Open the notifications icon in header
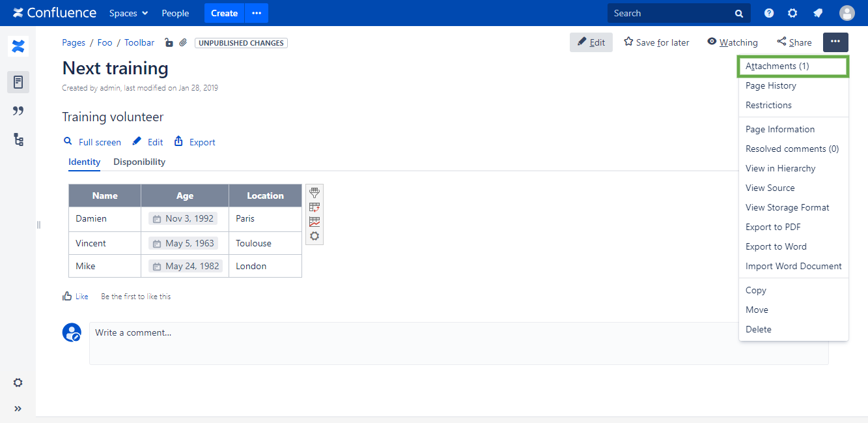This screenshot has height=423, width=868. coord(818,13)
